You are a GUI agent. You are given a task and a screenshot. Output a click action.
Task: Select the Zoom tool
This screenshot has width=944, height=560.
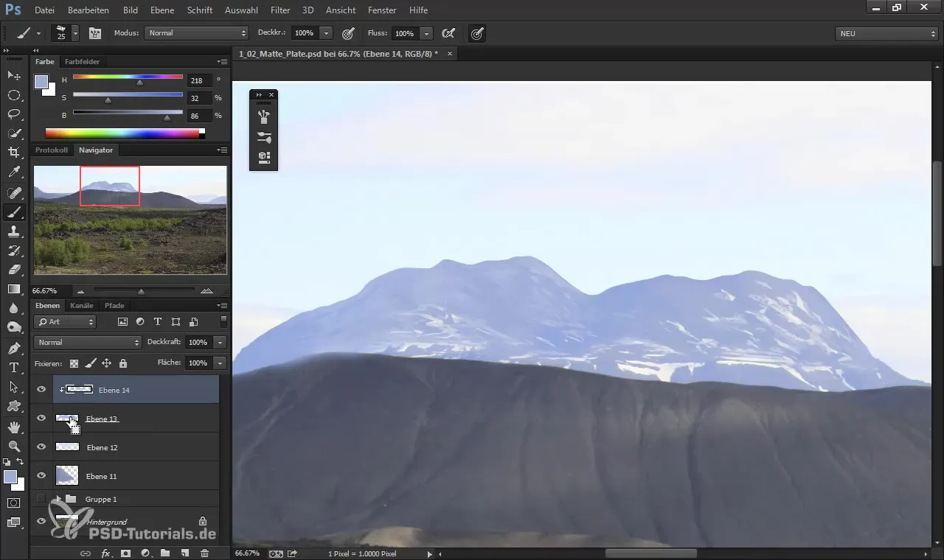coord(14,446)
